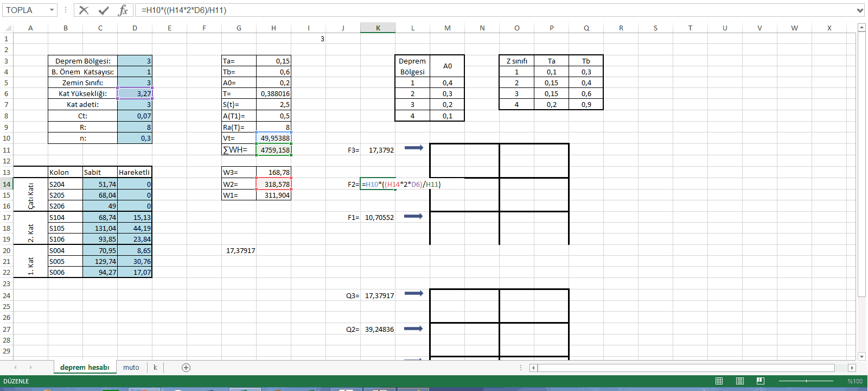The width and height of the screenshot is (868, 391).
Task: Click the formula bar text input
Action: (x=488, y=10)
